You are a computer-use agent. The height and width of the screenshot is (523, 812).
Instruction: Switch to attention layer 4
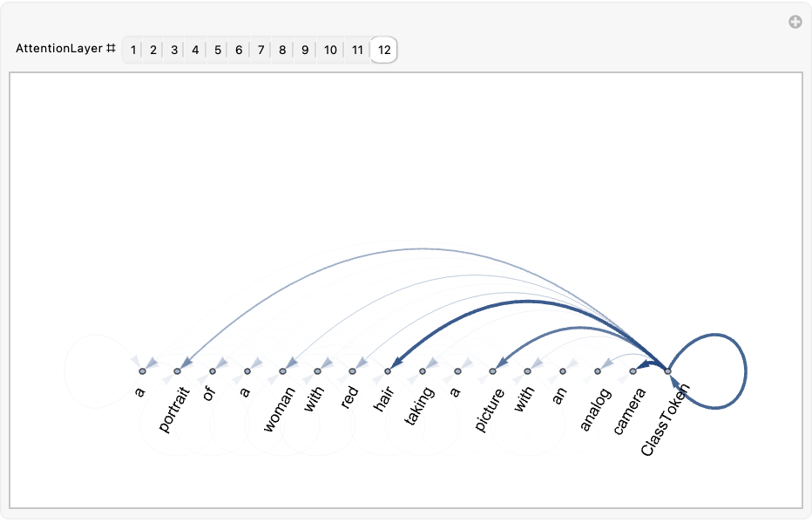tap(195, 50)
